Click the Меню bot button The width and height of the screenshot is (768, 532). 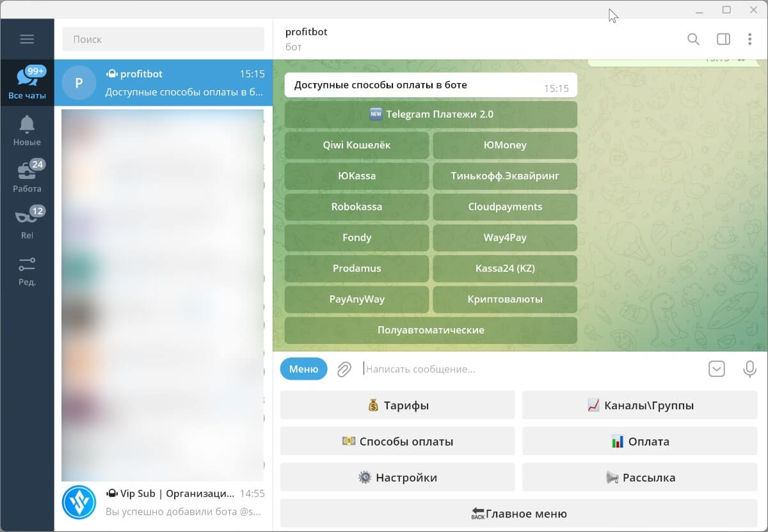pos(303,369)
